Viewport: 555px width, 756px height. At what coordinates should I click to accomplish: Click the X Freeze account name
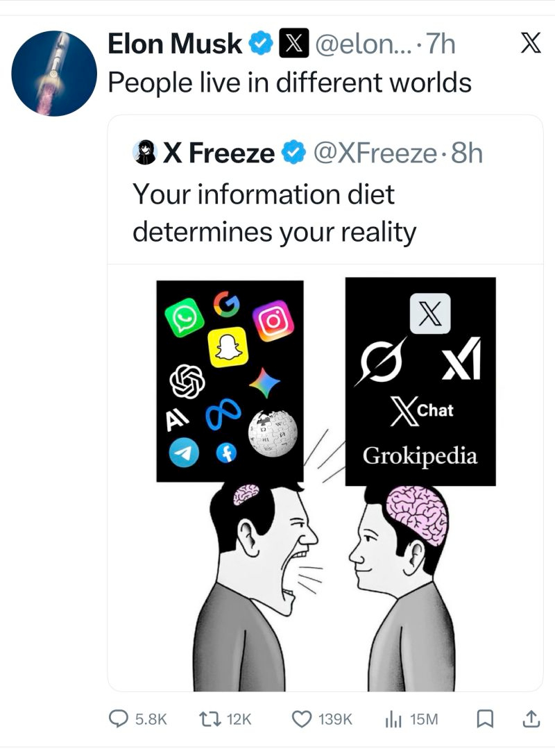219,153
